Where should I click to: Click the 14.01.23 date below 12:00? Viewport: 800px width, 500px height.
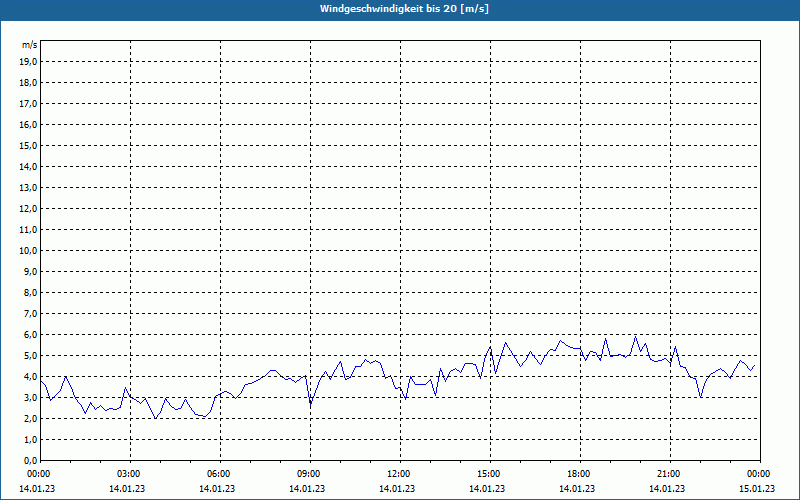coord(398,489)
